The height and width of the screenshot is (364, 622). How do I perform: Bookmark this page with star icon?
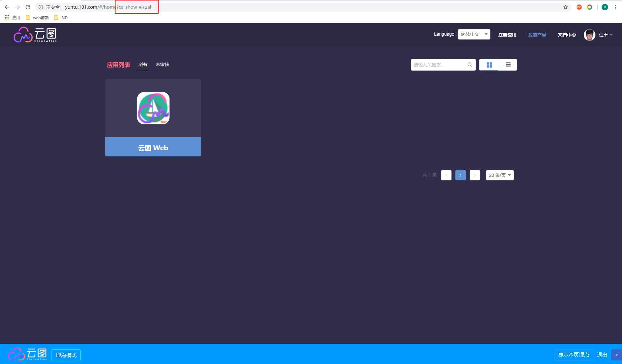click(x=565, y=7)
